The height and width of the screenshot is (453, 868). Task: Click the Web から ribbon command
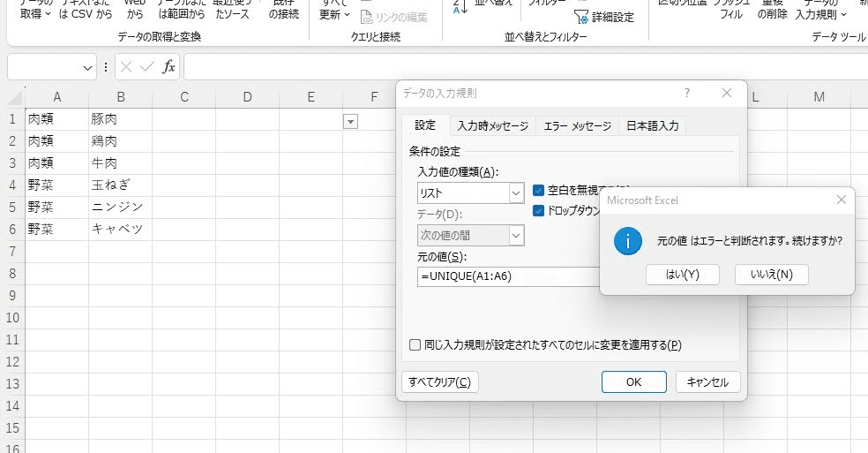134,8
